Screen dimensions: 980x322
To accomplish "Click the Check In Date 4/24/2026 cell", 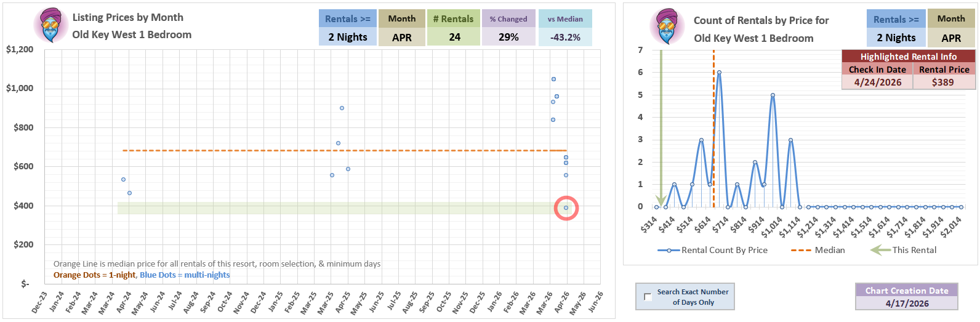I will [x=877, y=82].
